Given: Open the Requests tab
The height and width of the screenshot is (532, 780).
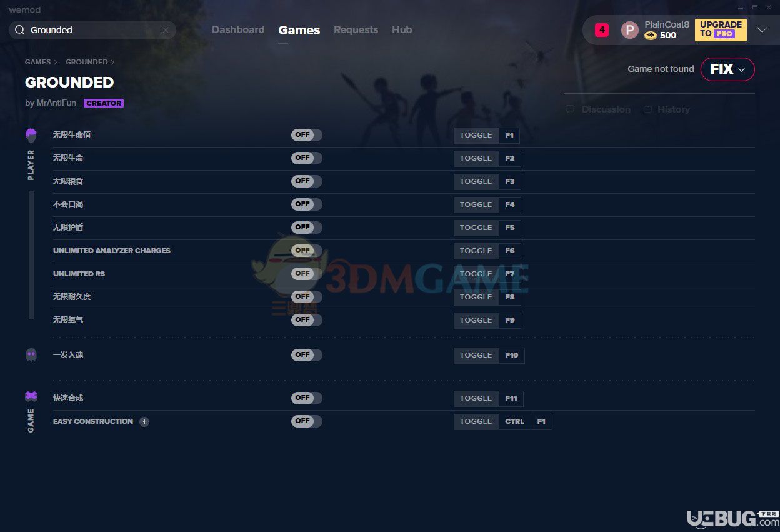Looking at the screenshot, I should click(x=356, y=30).
